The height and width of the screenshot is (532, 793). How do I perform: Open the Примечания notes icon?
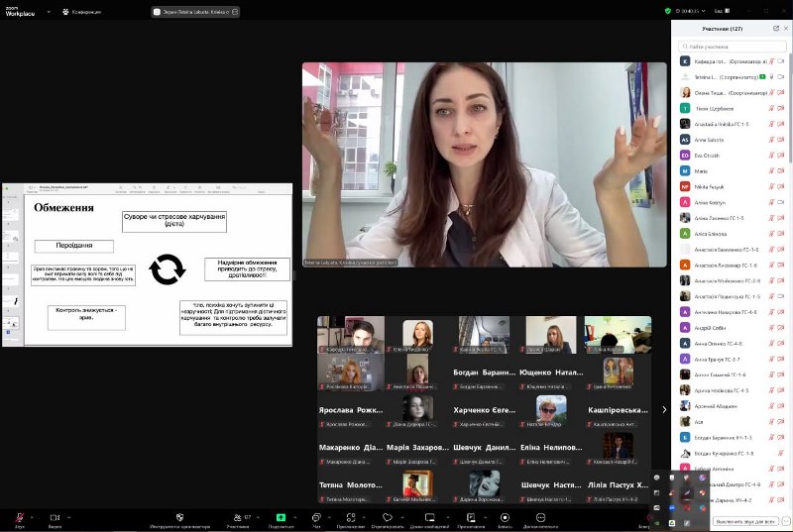click(471, 517)
